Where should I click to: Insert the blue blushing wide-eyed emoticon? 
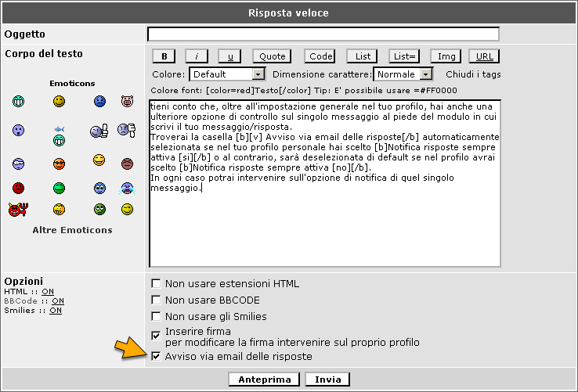(x=99, y=188)
